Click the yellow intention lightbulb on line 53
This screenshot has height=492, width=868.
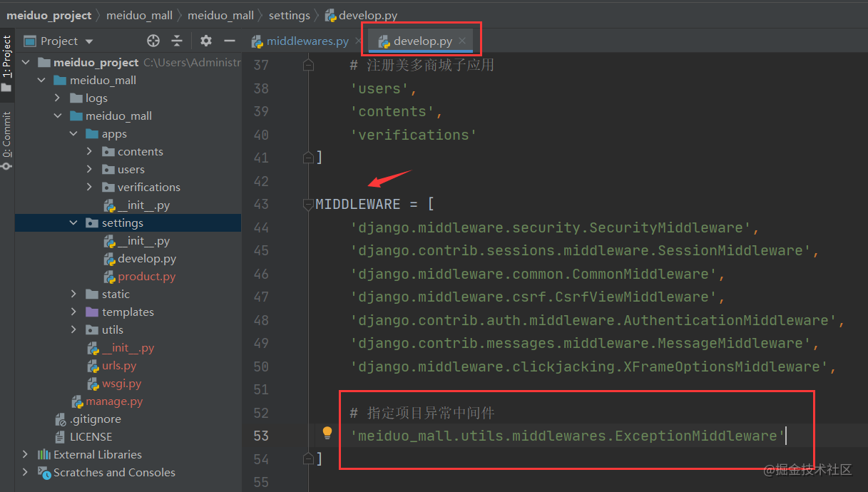[x=327, y=433]
